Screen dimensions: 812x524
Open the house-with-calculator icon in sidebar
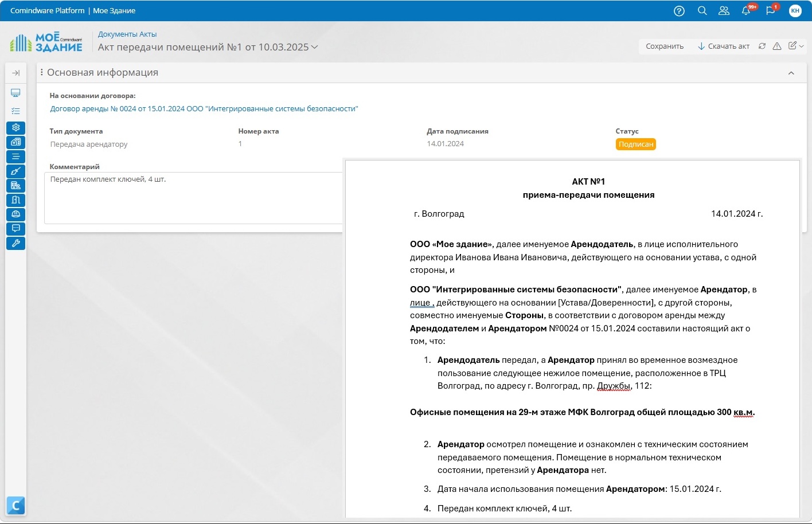16,142
